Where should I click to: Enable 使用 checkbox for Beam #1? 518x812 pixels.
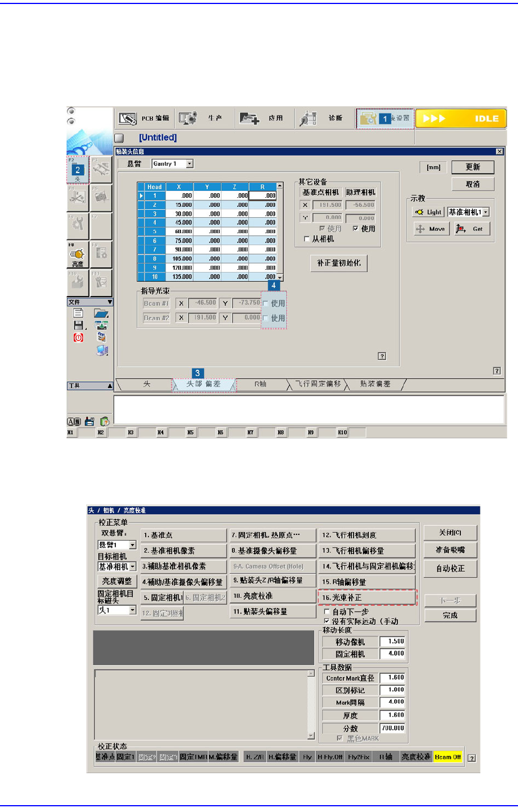pyautogui.click(x=266, y=303)
